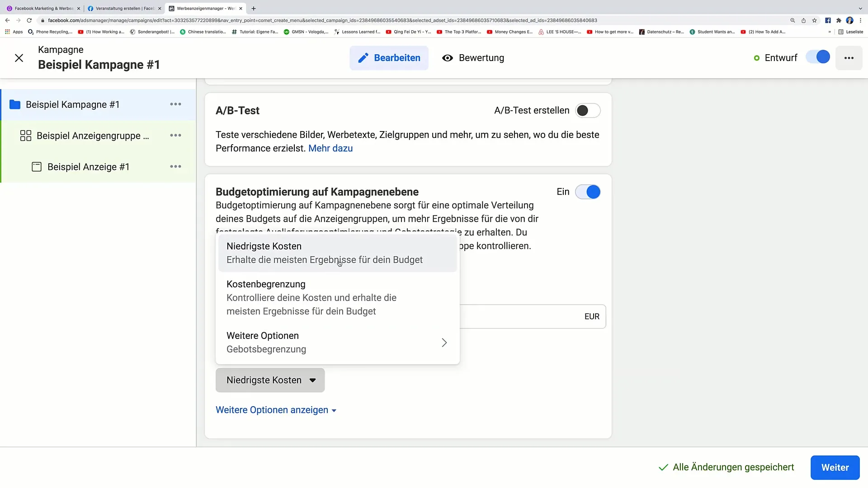
Task: Open a new browser tab
Action: 254,8
